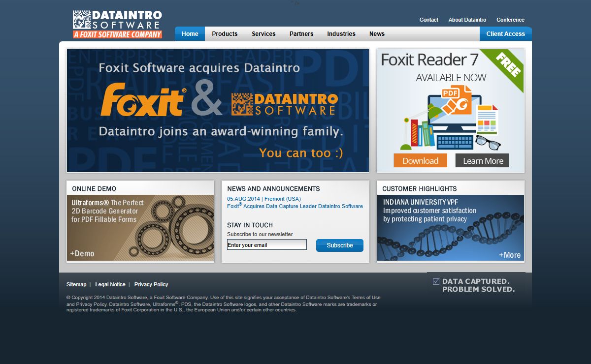Click the FREE corner ribbon

point(507,66)
